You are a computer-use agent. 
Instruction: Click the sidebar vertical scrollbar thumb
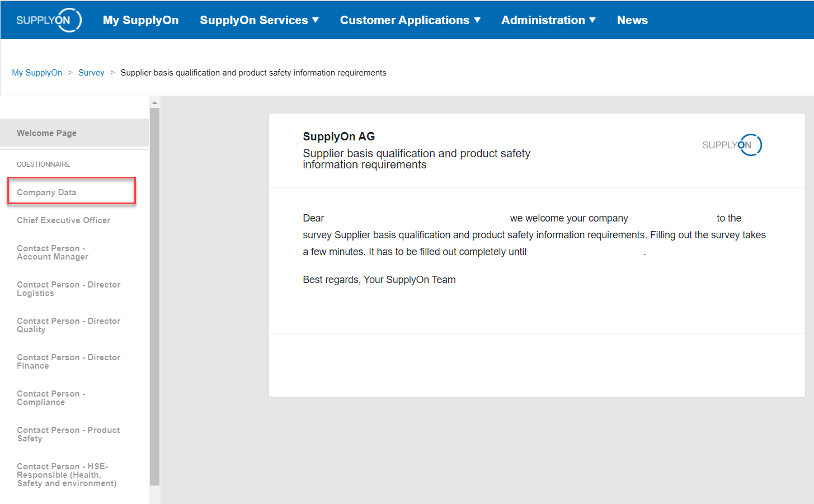click(x=155, y=296)
